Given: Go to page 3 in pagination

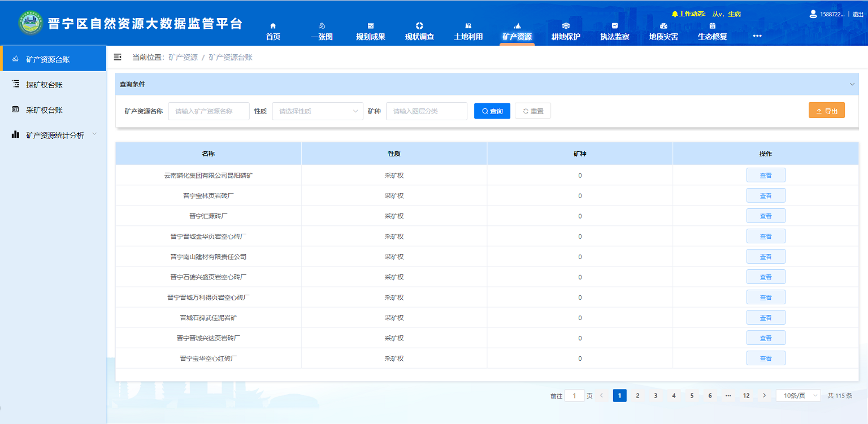Looking at the screenshot, I should (656, 396).
